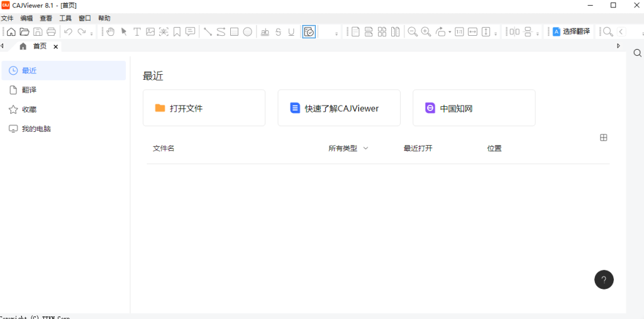
Task: Click the open-folder toolbar icon
Action: click(25, 31)
